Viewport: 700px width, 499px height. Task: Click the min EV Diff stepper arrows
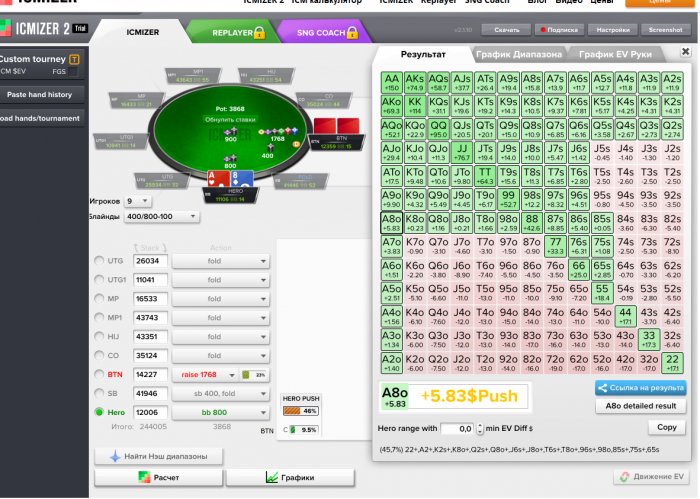point(479,428)
